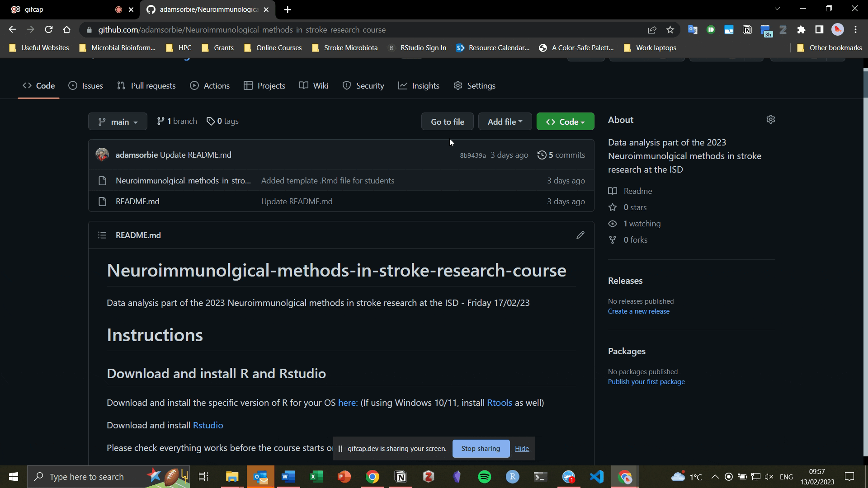Screen dimensions: 868x488
Task: Reload the GitHub page
Action: [x=49, y=30]
